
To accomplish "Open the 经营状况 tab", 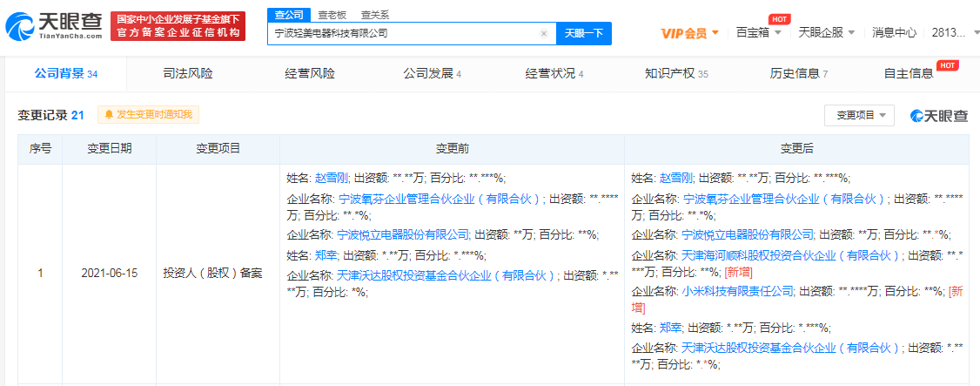I will (x=554, y=74).
